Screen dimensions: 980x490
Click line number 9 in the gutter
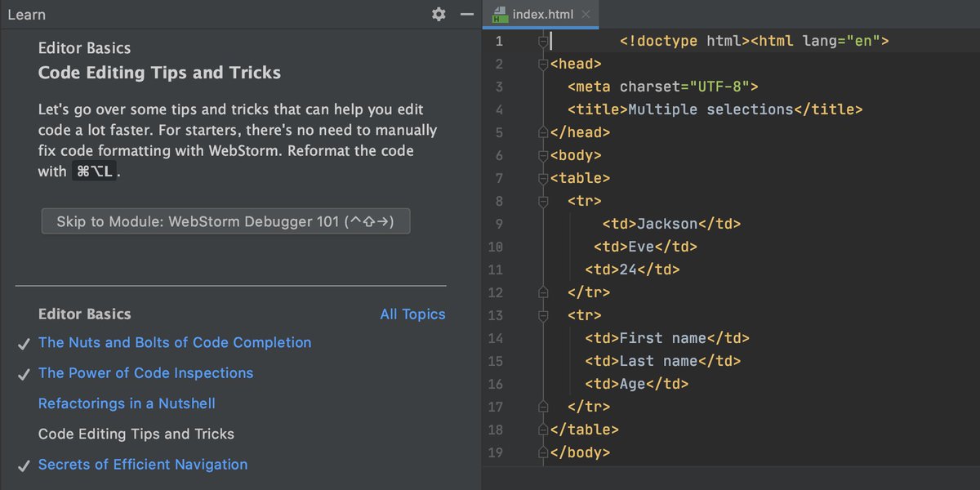pos(499,224)
